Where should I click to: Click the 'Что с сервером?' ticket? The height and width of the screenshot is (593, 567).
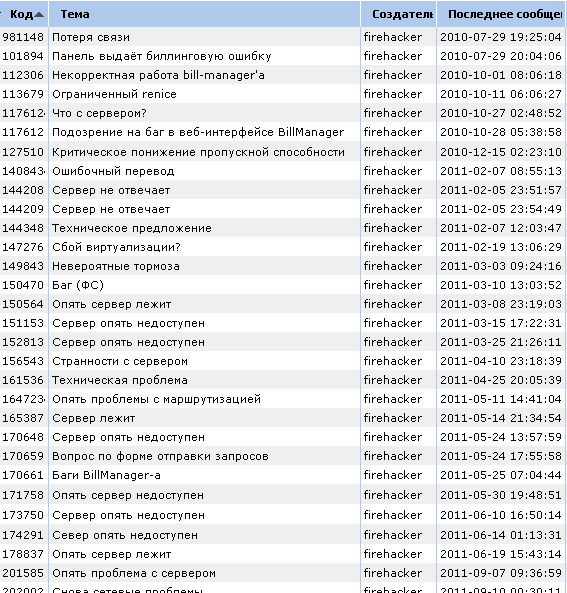pyautogui.click(x=283, y=113)
